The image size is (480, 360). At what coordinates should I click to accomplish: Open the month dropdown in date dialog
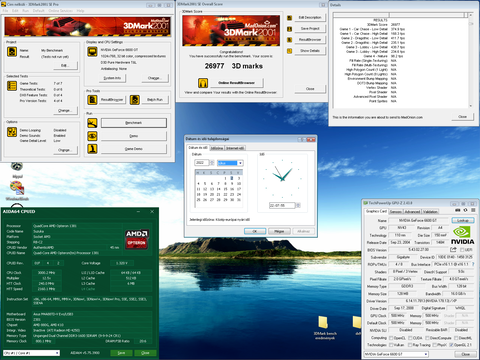[x=230, y=163]
